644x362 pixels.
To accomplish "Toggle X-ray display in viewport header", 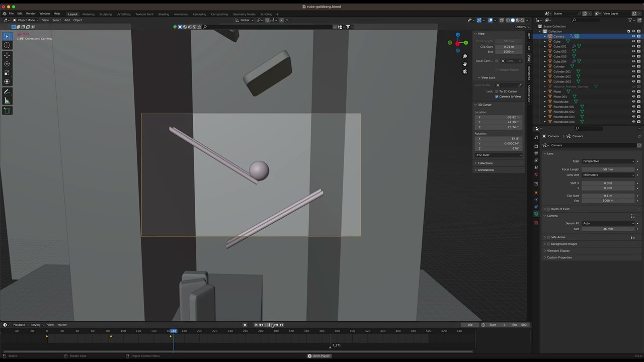I will (x=502, y=20).
